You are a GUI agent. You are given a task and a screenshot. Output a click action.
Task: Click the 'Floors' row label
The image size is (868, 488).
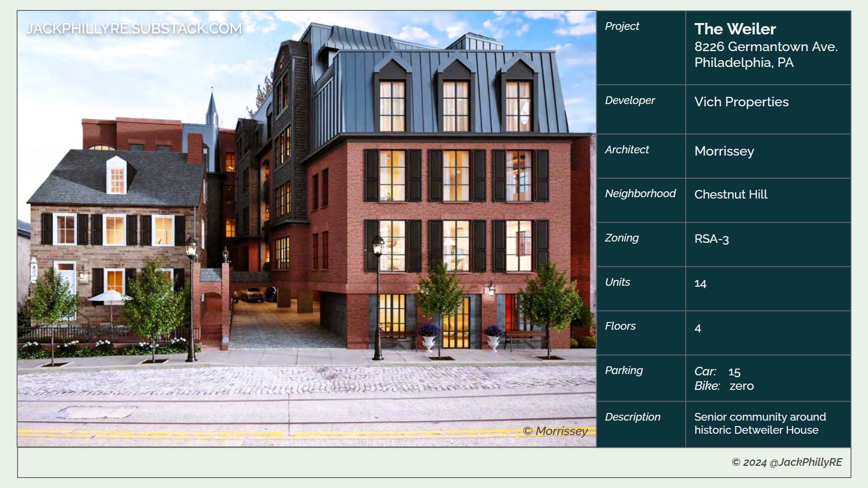[x=620, y=326]
